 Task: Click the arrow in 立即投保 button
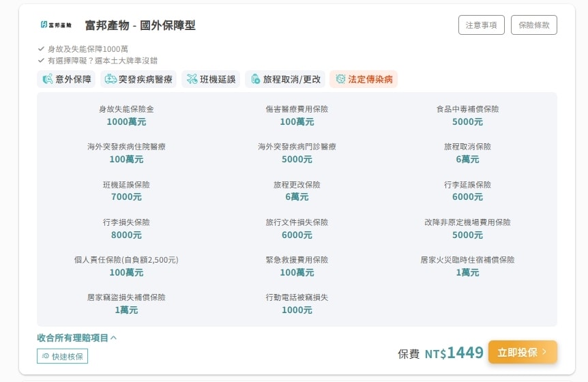(x=544, y=352)
